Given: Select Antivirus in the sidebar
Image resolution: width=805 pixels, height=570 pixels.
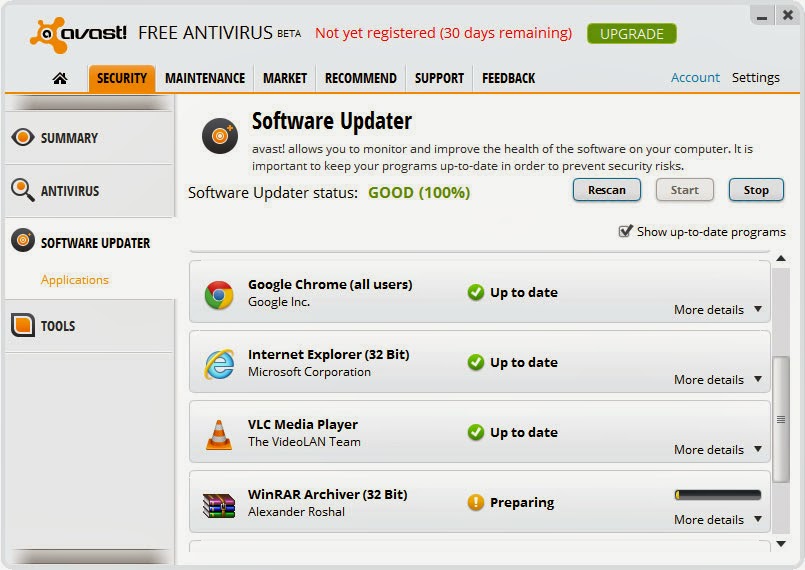Looking at the screenshot, I should click(x=90, y=191).
